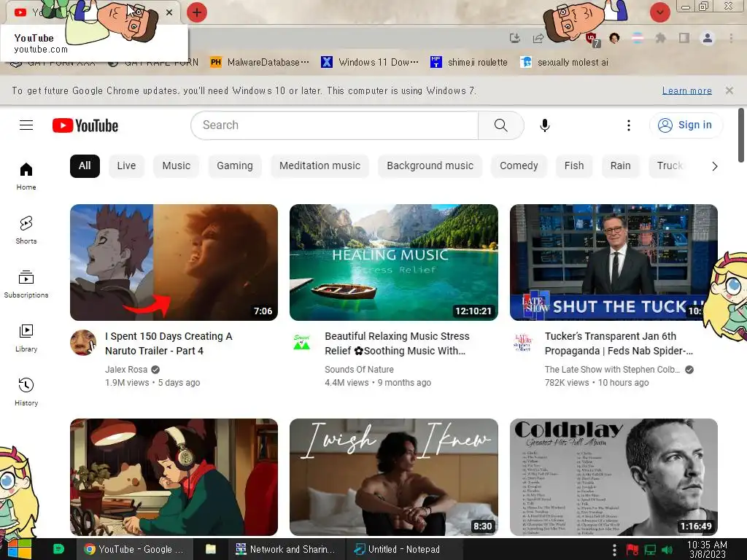Click the uBlock extension icon with badge

point(592,39)
